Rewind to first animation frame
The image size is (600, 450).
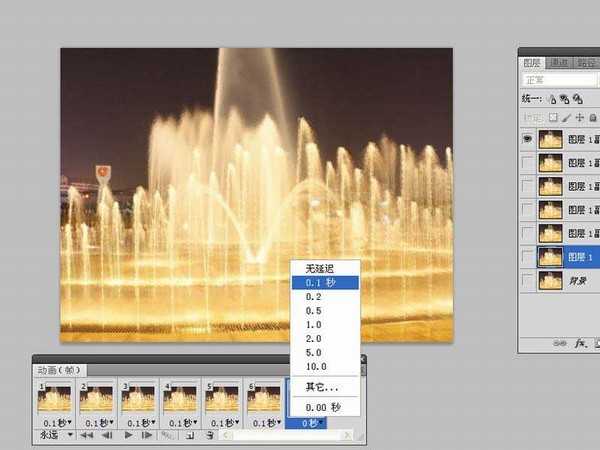tap(87, 436)
